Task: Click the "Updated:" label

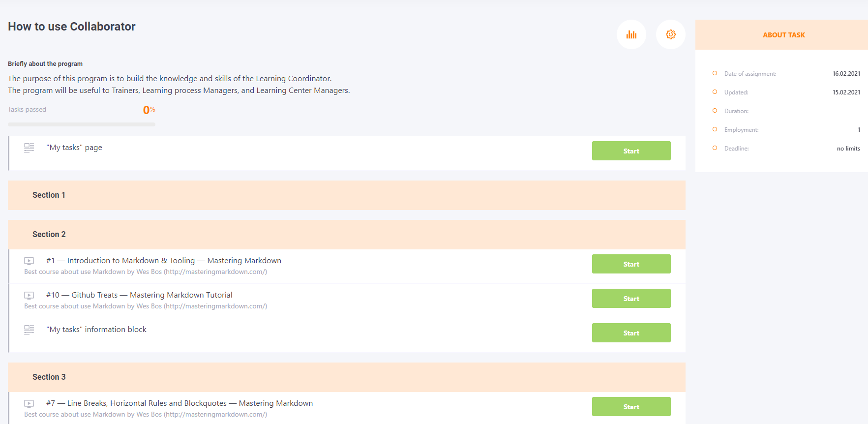Action: click(736, 92)
